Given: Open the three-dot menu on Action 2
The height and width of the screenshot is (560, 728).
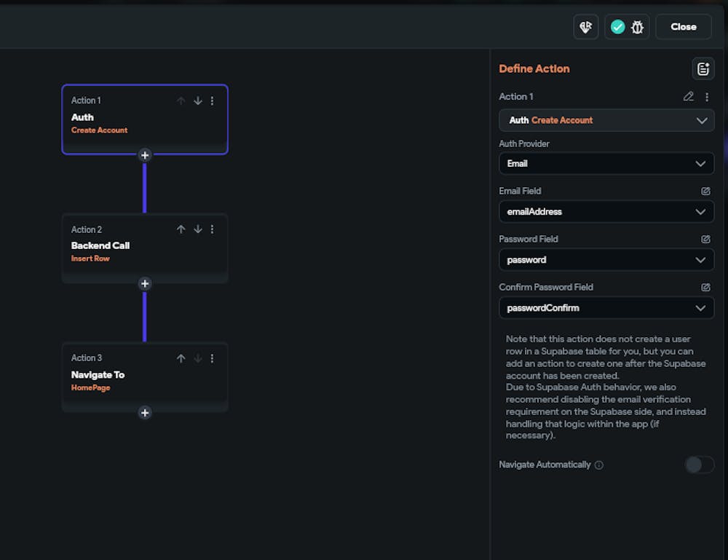Looking at the screenshot, I should click(x=212, y=229).
